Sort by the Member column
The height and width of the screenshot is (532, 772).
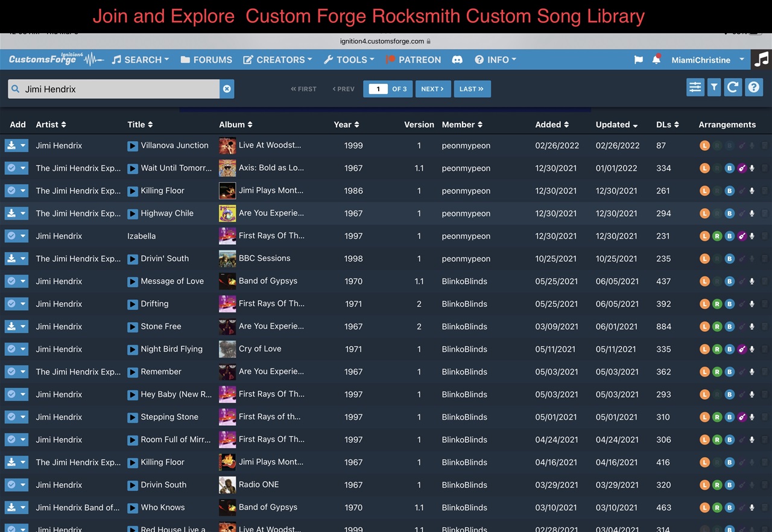[x=462, y=124]
